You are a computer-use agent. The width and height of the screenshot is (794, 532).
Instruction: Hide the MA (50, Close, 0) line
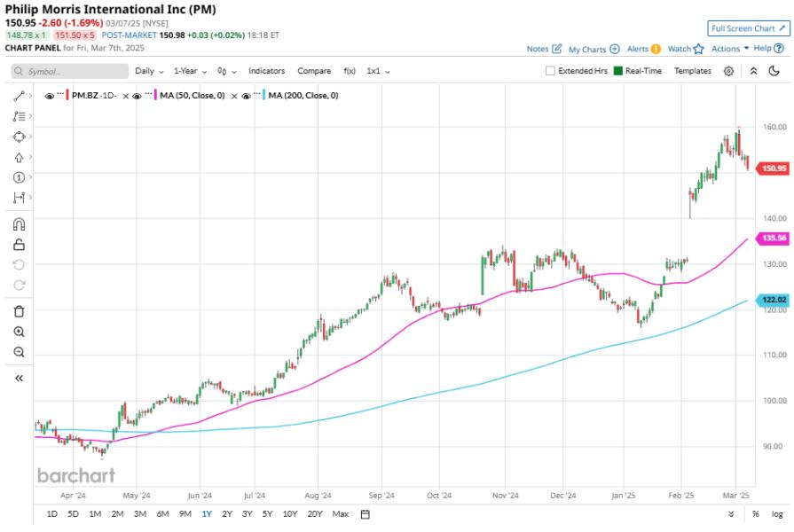(137, 96)
